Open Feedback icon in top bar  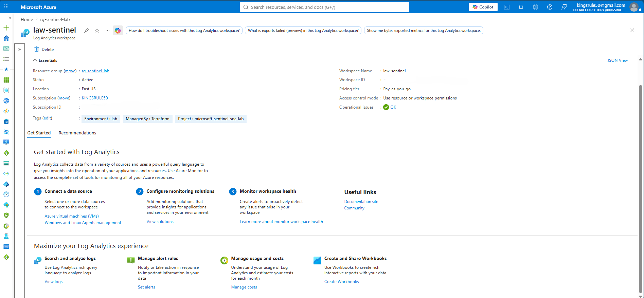[564, 7]
